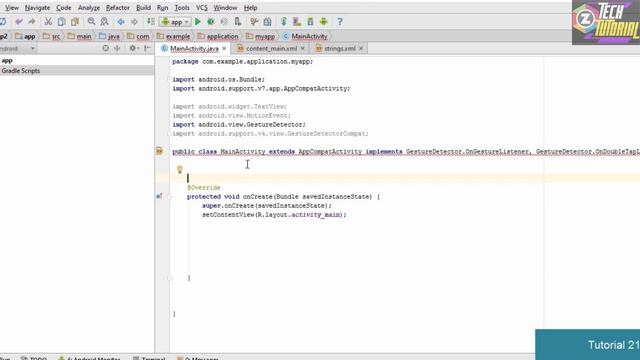
Task: Click the setContentView code line
Action: [x=274, y=215]
